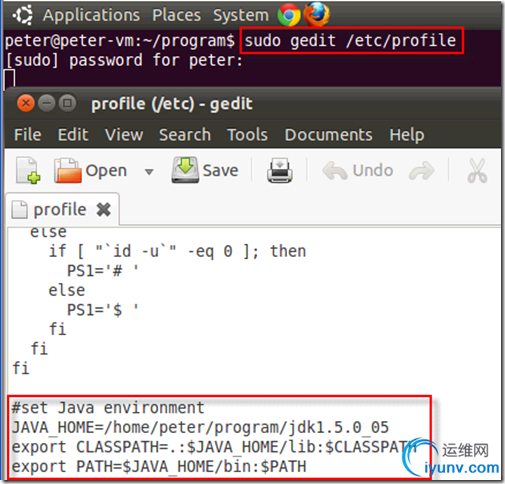Minimize the gedit window

tap(46, 103)
